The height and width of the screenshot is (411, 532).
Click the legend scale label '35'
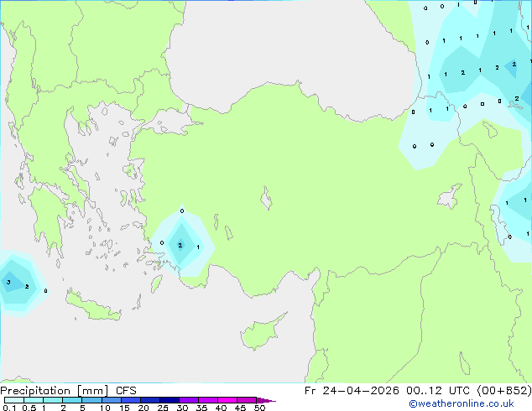[x=201, y=408]
